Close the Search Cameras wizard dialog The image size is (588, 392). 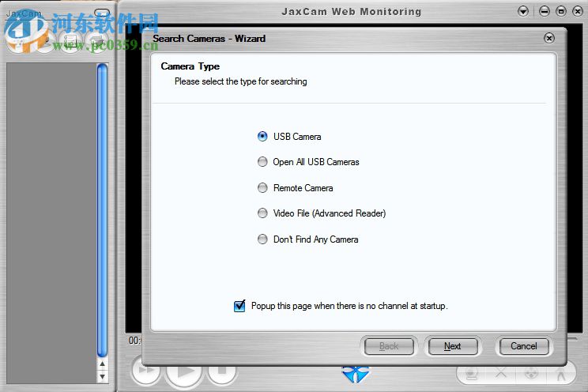[549, 38]
